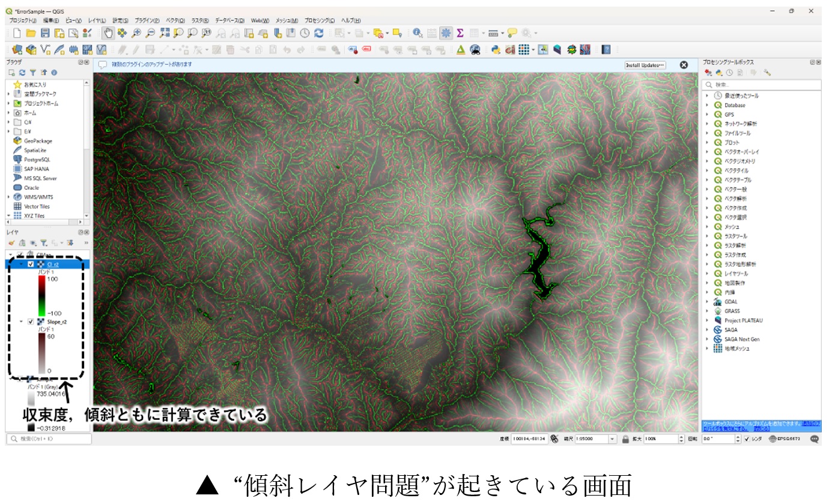Click the Sigma statistical summary icon

(x=460, y=33)
